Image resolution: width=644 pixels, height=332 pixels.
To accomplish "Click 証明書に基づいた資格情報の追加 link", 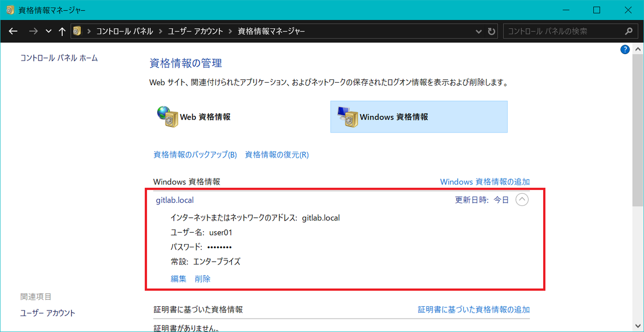I will [474, 309].
